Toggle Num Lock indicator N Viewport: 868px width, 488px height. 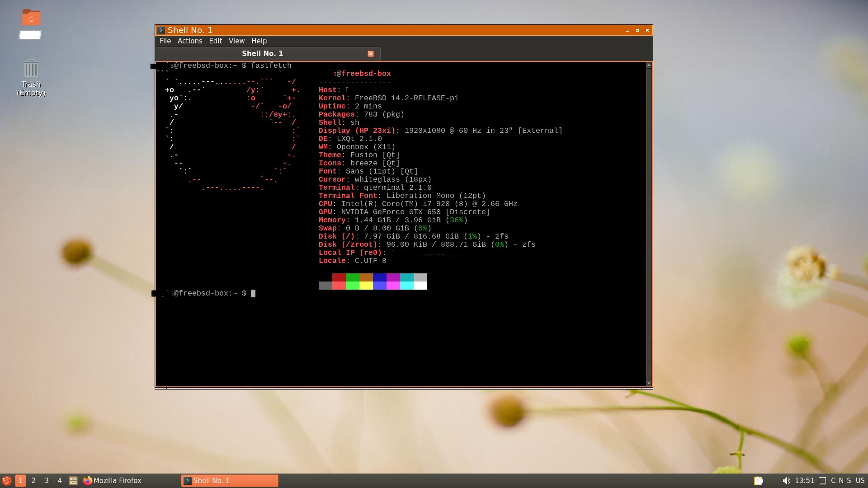click(x=841, y=480)
